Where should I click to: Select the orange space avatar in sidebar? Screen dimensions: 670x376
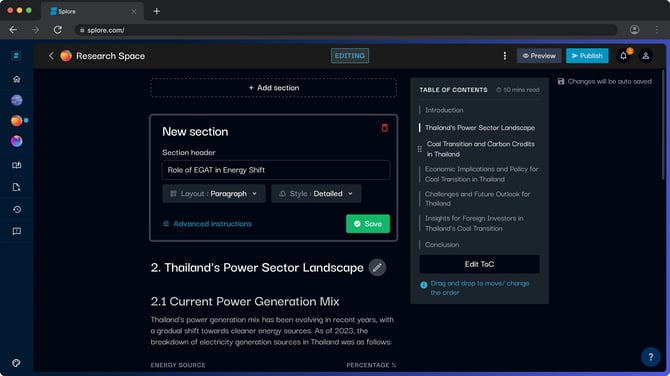pos(17,121)
